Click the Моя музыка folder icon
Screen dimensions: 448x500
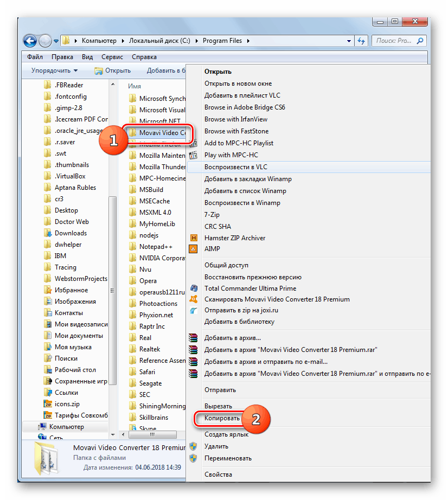(x=48, y=347)
